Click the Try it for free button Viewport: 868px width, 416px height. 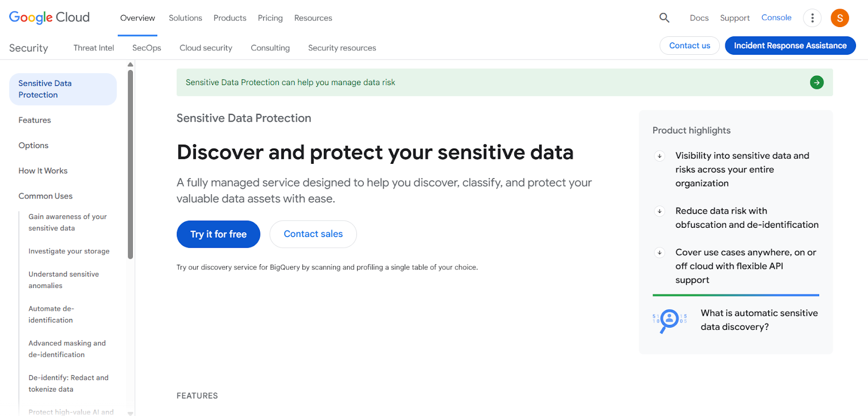click(x=218, y=234)
